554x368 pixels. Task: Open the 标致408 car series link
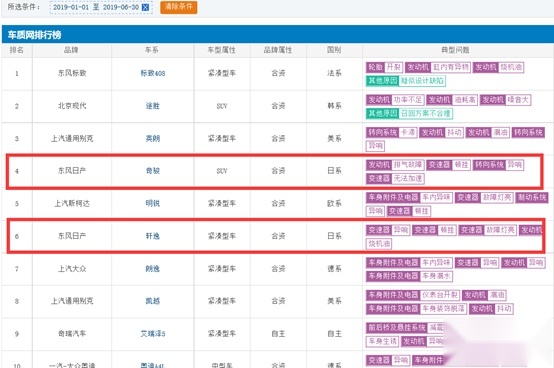coord(153,73)
